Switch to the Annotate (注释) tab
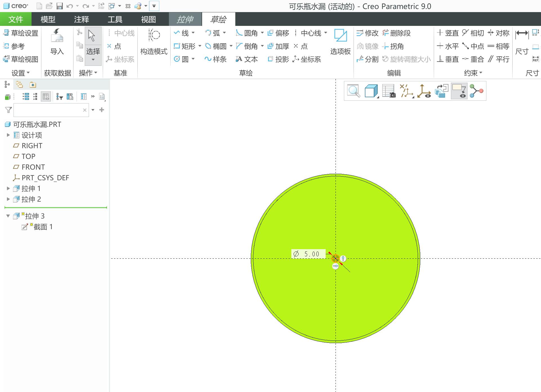 82,19
